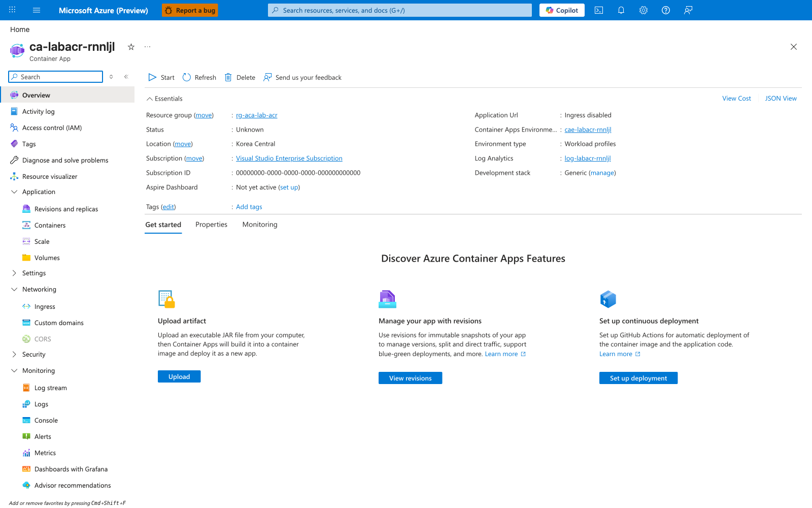Open portal settings gear

[x=644, y=10]
